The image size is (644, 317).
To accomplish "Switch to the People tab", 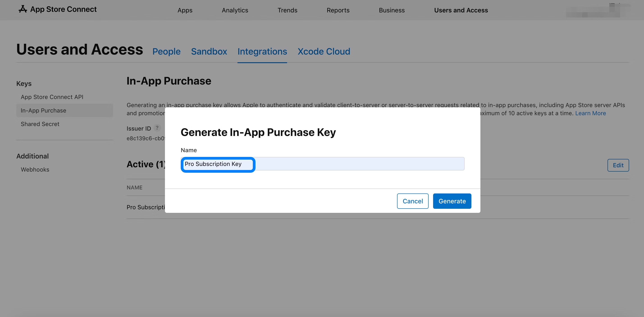I will click(166, 52).
